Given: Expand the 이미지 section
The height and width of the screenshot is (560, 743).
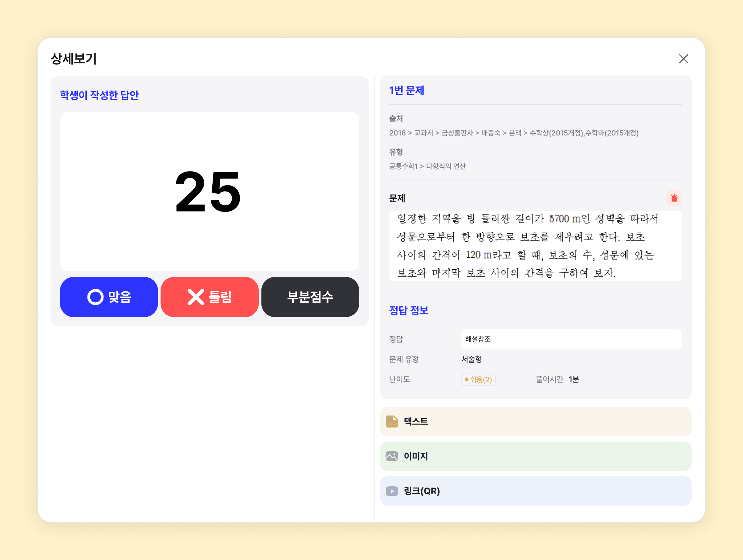Looking at the screenshot, I should [535, 456].
